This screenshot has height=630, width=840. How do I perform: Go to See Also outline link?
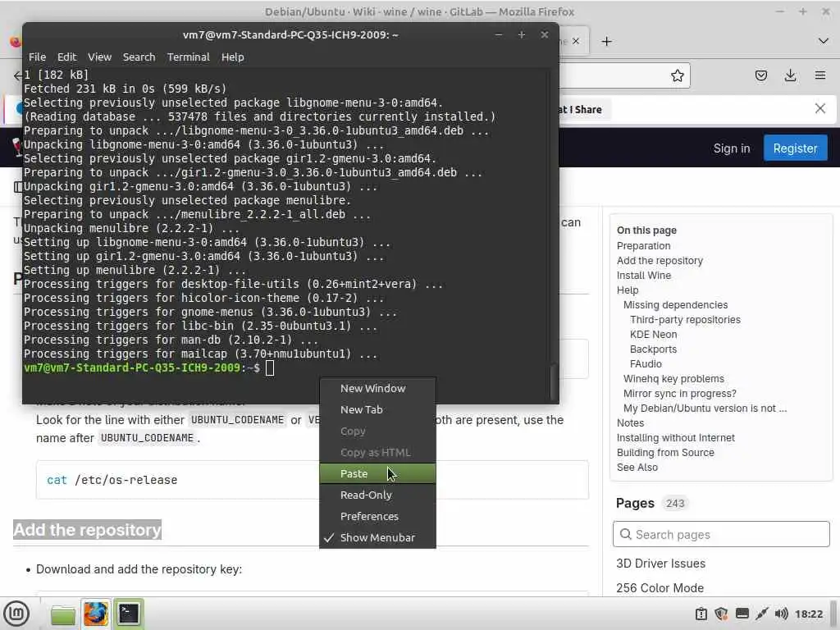[637, 467]
